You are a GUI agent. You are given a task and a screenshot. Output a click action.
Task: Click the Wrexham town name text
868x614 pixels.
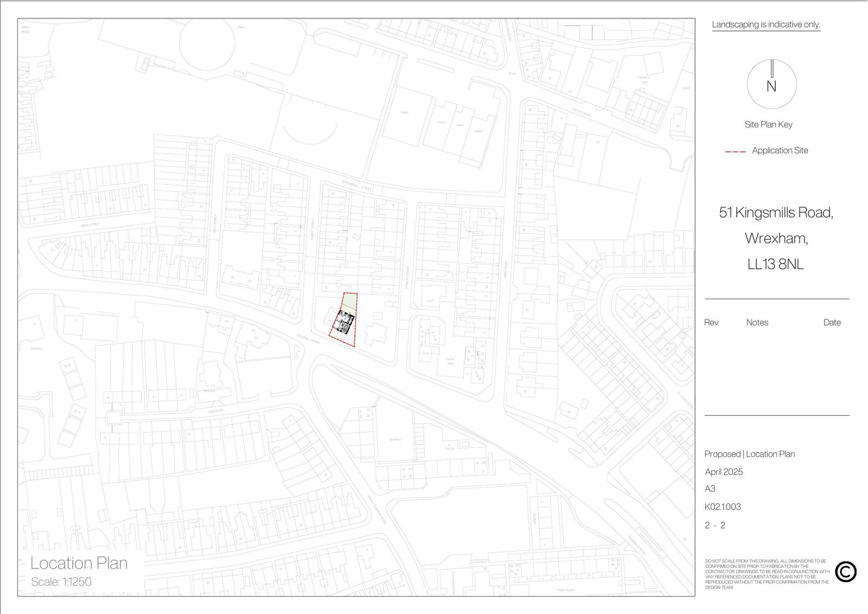(x=776, y=239)
